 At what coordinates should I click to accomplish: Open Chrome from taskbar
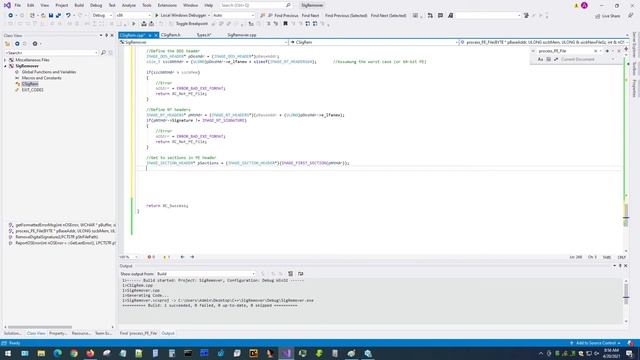point(74,353)
